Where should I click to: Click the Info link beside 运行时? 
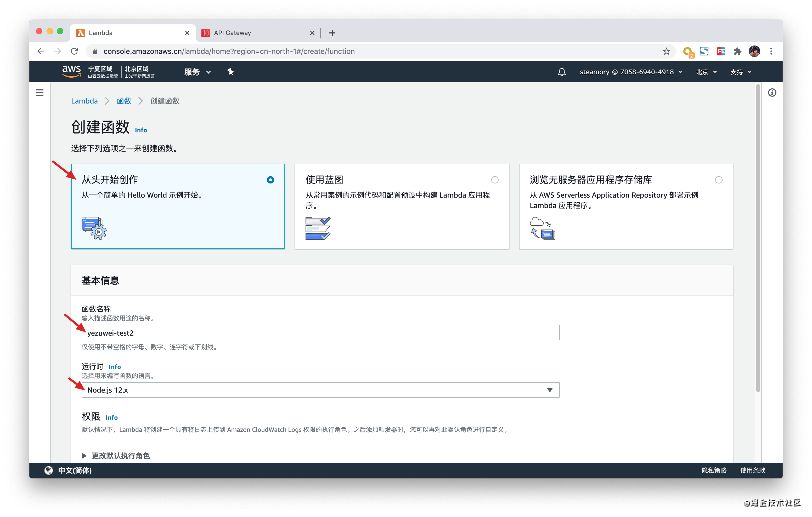pos(115,367)
